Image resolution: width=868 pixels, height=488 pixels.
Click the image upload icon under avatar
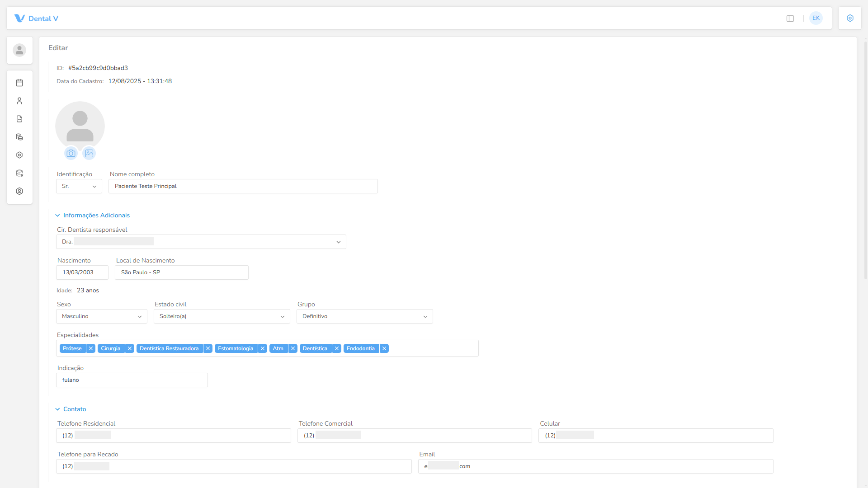(x=89, y=153)
